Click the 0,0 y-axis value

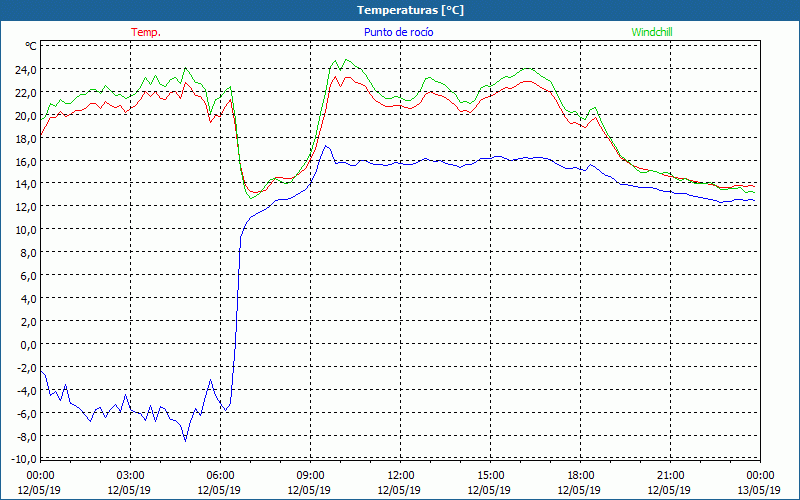coord(28,344)
